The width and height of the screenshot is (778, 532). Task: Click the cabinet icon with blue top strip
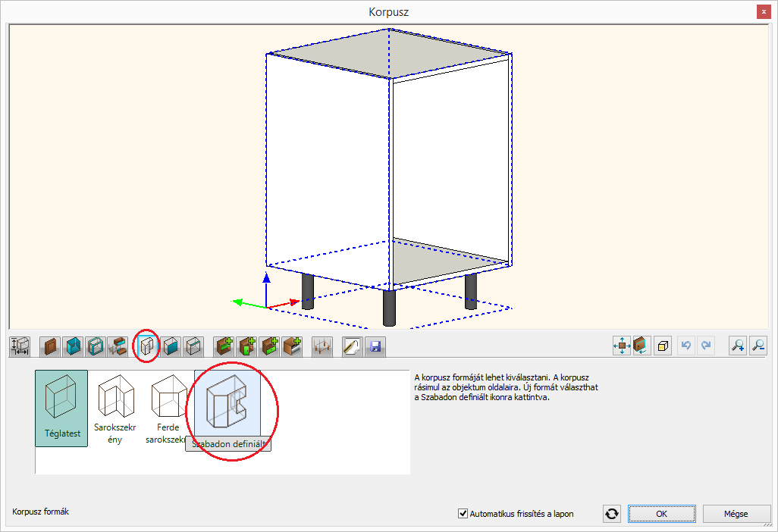tap(193, 346)
